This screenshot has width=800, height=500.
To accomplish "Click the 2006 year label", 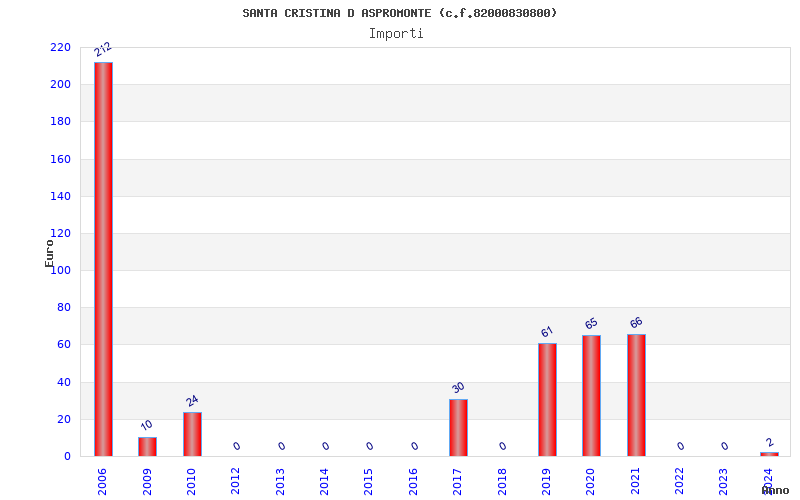I will 102,482.
